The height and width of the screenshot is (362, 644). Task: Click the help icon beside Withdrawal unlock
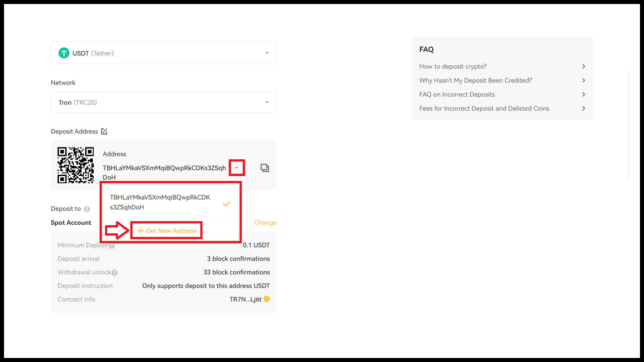pyautogui.click(x=114, y=273)
